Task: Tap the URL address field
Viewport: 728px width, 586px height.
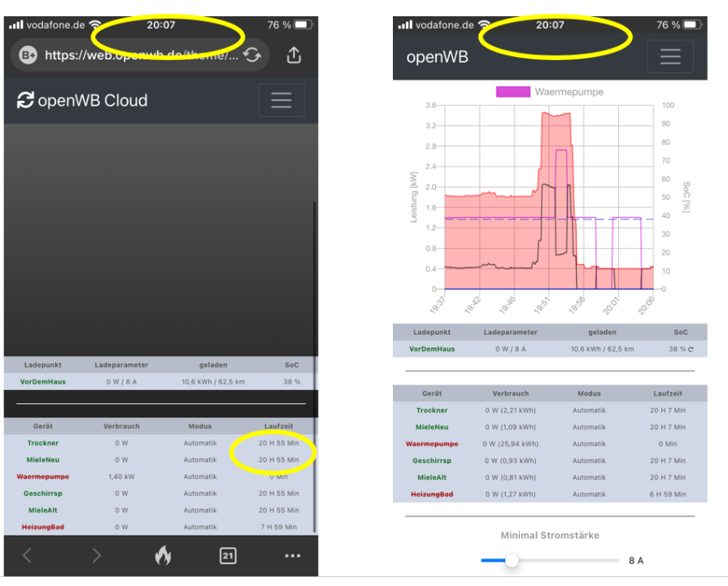Action: 142,55
